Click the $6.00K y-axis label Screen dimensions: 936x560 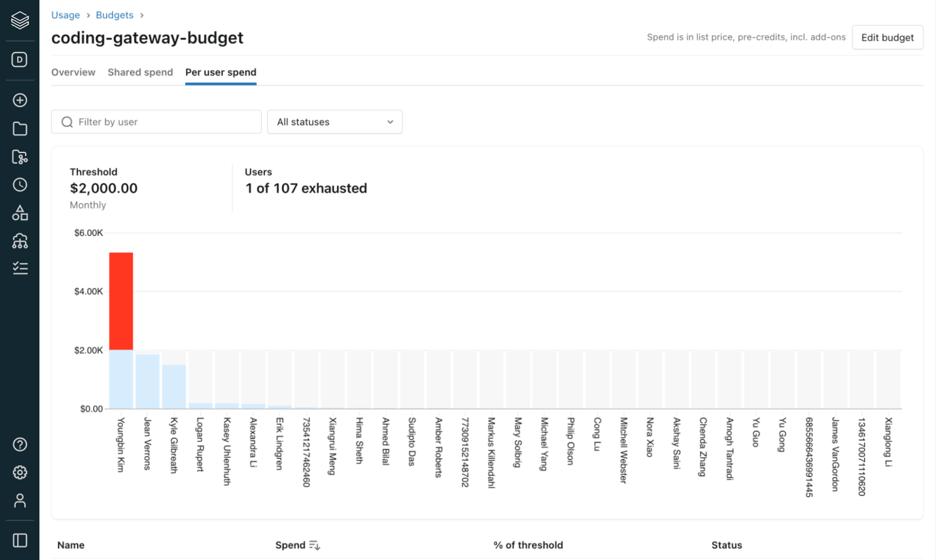(89, 233)
